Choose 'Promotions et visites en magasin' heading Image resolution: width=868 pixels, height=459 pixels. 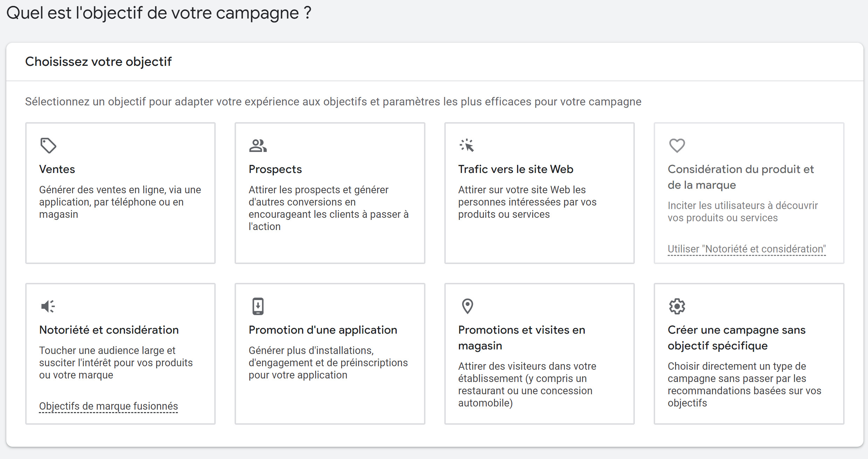pyautogui.click(x=521, y=338)
